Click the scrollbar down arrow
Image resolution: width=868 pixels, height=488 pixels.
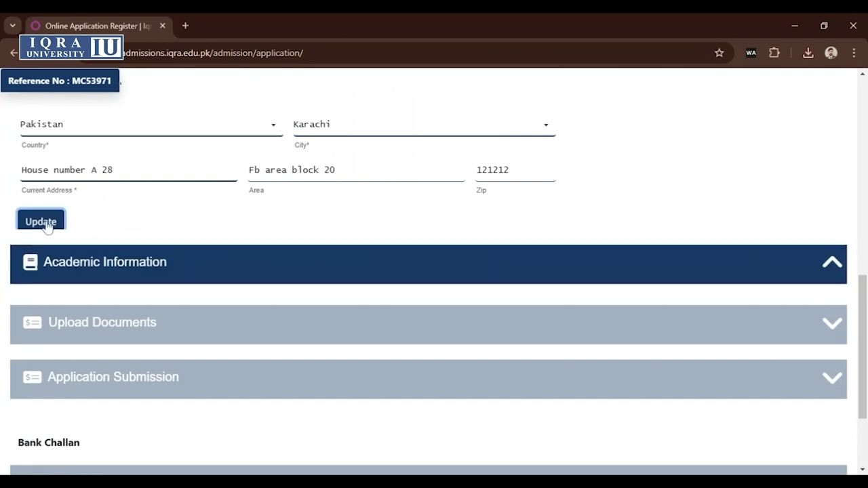(863, 470)
